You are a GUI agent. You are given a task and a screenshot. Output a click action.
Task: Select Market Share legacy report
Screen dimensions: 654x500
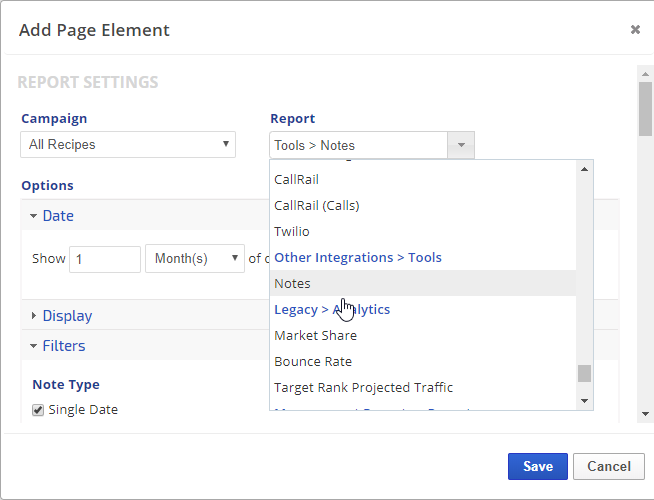click(x=315, y=336)
